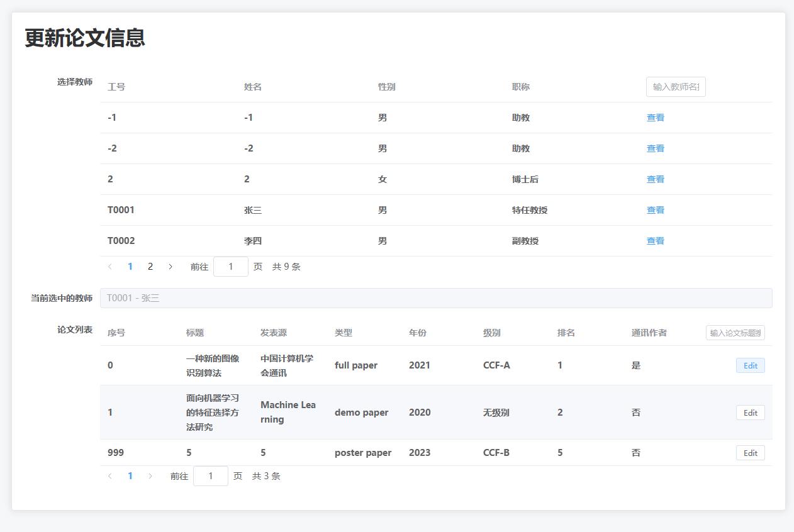Click the previous page arrow in teacher pagination
This screenshot has width=794, height=532.
pyautogui.click(x=110, y=266)
